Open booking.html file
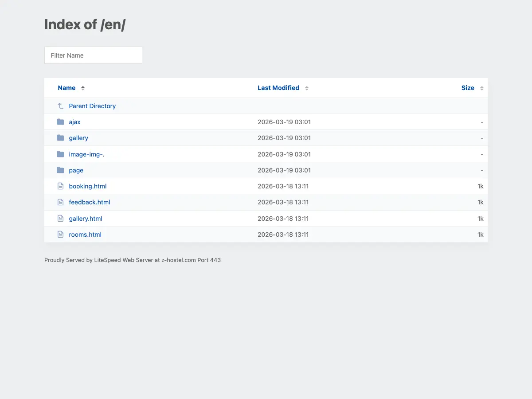 coord(88,186)
